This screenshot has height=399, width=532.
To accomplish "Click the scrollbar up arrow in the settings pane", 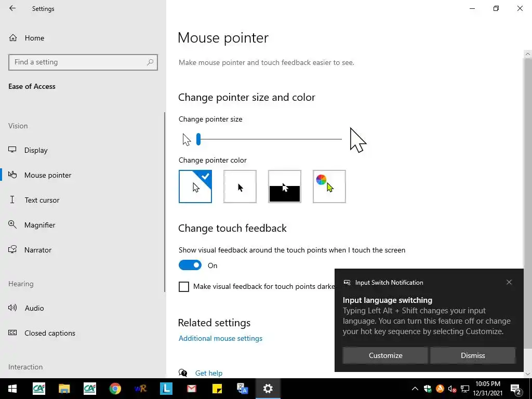I will (x=528, y=54).
